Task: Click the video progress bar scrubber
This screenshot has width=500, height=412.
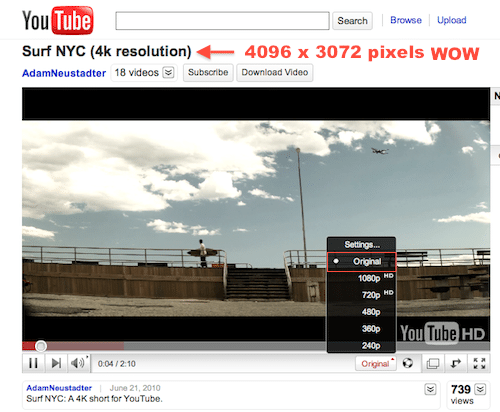Action: (41, 346)
